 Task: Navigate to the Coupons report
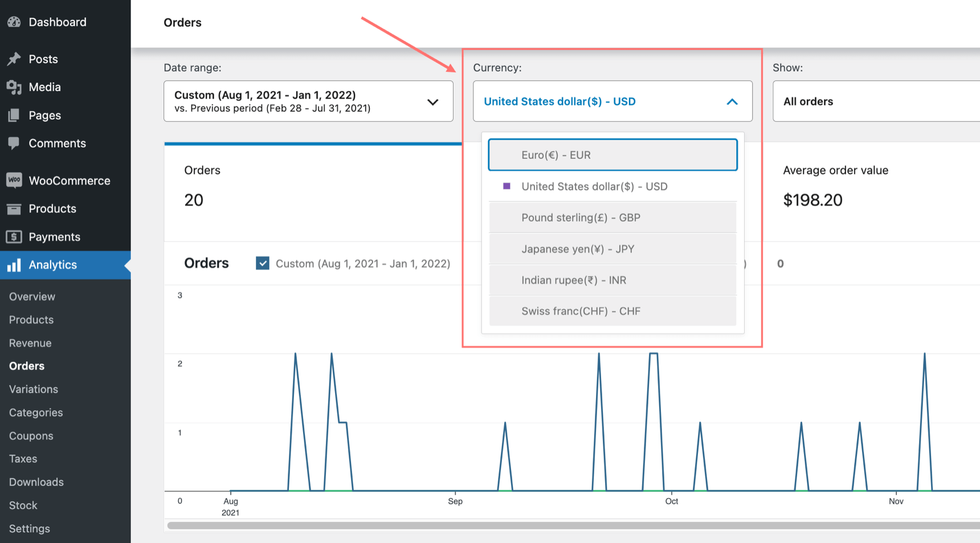pyautogui.click(x=31, y=435)
